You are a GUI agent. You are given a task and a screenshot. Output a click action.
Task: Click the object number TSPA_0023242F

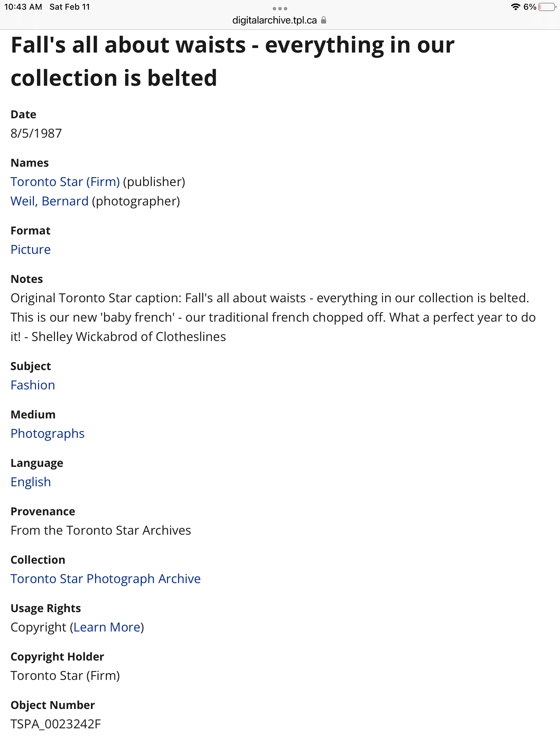point(56,724)
